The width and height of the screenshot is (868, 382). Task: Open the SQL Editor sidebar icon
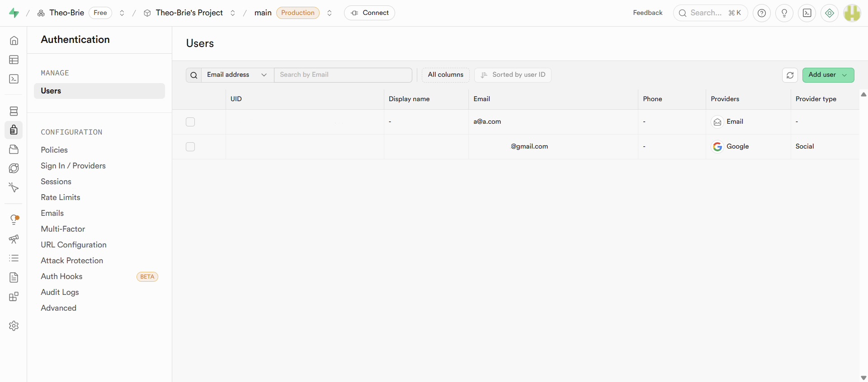coord(14,79)
